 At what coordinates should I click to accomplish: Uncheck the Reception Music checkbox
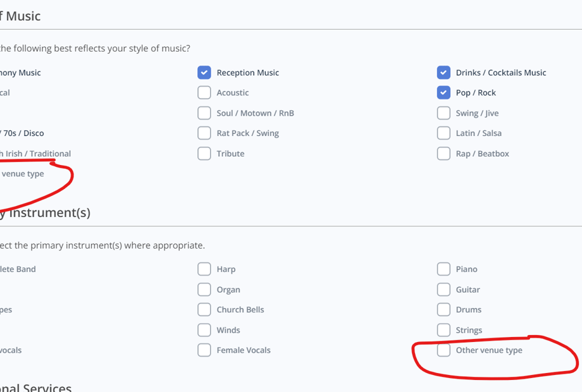click(x=204, y=73)
